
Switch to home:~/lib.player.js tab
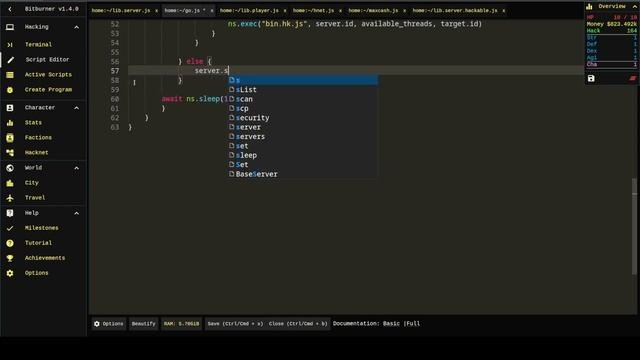(249, 11)
